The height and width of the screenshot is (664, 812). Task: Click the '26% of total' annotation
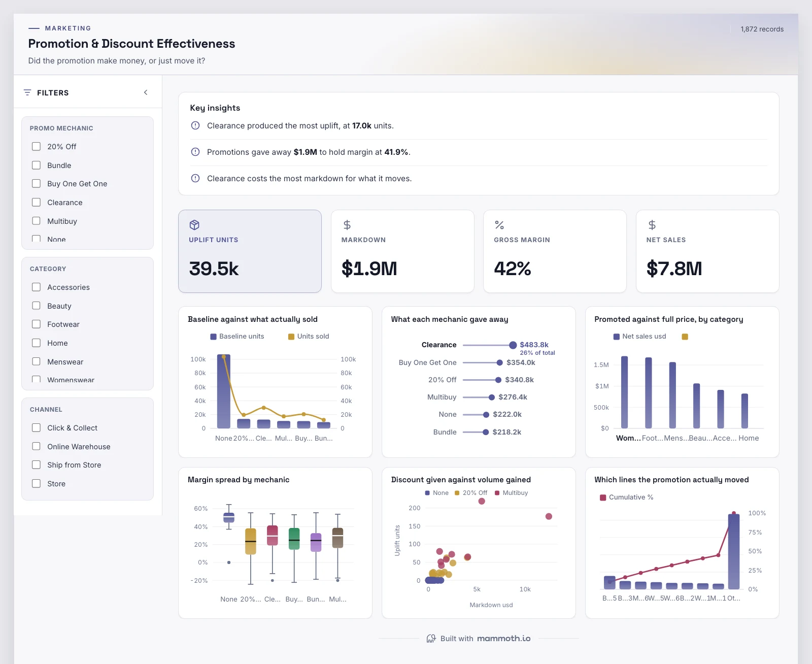[x=537, y=353]
